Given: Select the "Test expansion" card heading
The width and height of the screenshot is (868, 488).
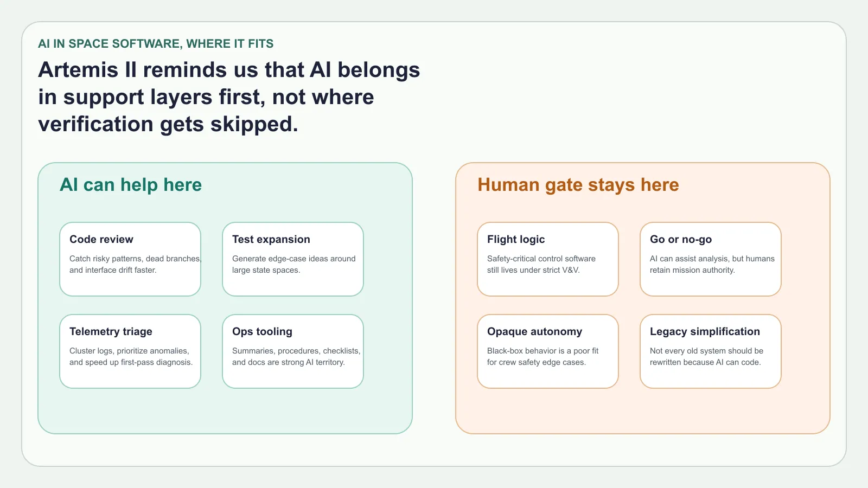Looking at the screenshot, I should (271, 239).
